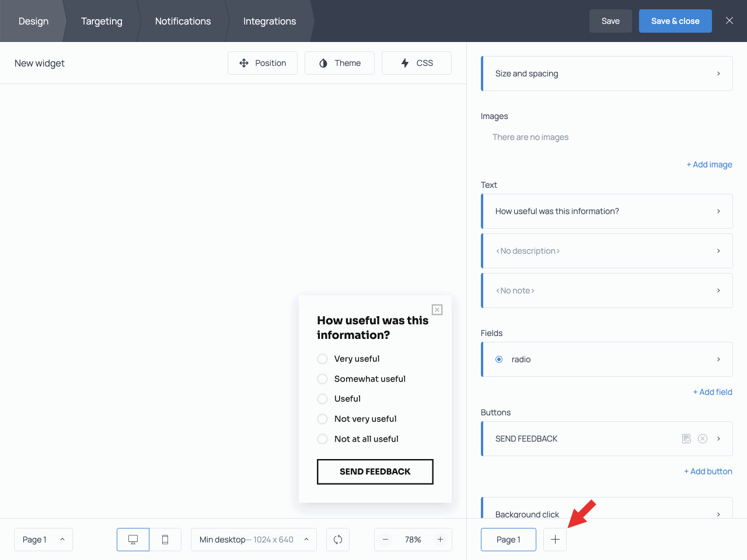Open the No description text row
This screenshot has height=560, width=747.
607,251
